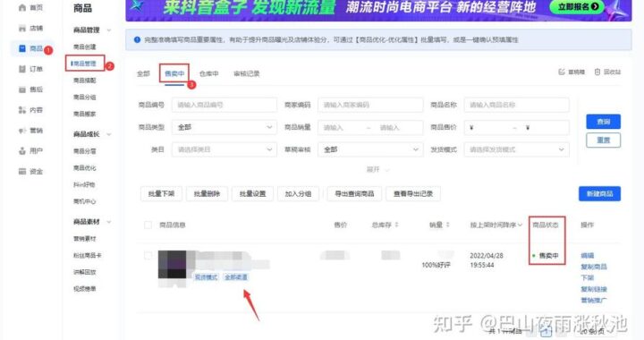644x340 pixels.
Task: Click the 查看导出记录 button
Action: click(413, 194)
